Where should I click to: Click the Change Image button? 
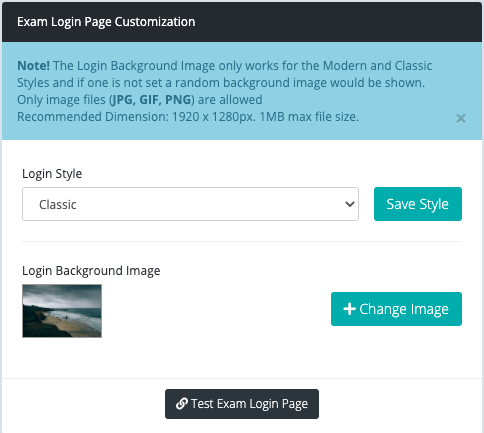[396, 309]
